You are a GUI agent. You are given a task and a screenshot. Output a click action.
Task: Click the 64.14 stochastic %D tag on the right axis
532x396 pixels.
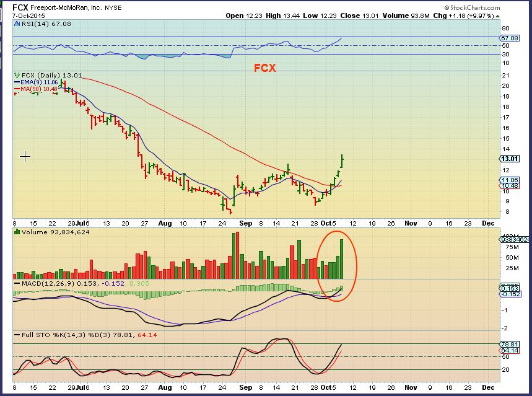(x=510, y=350)
